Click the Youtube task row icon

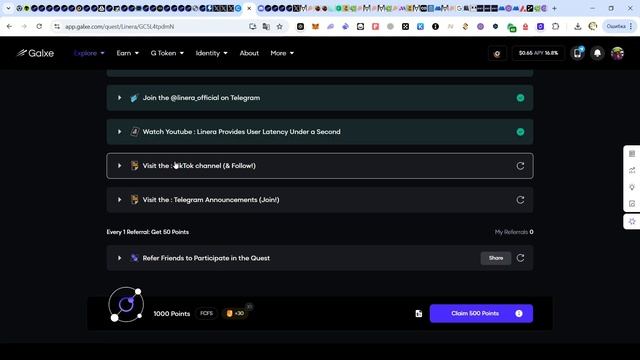(134, 132)
